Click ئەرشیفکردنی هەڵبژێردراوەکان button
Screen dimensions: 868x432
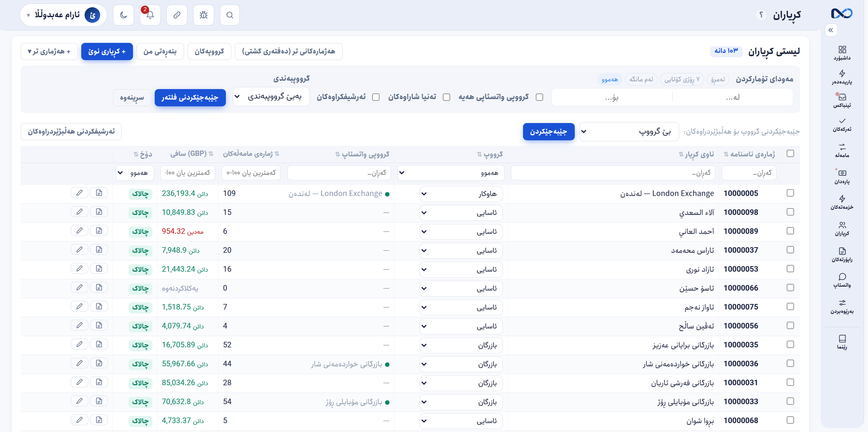pos(71,132)
